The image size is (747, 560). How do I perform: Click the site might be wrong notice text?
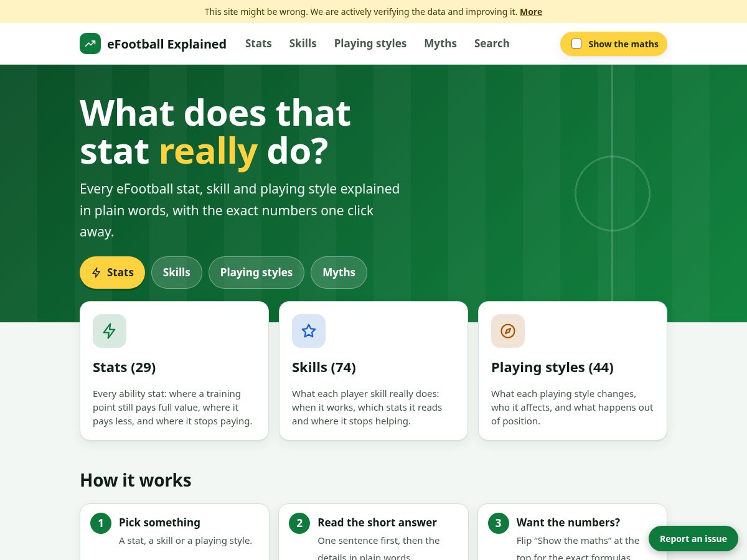[x=361, y=12]
